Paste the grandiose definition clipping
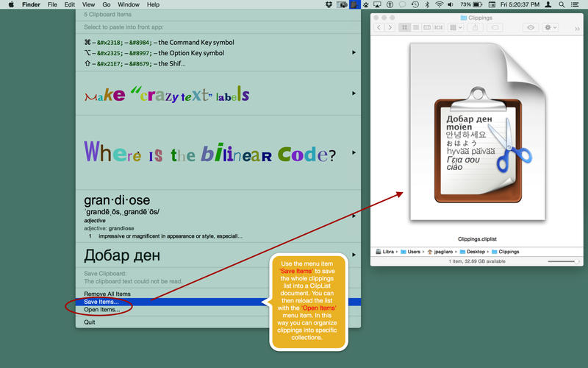 218,216
